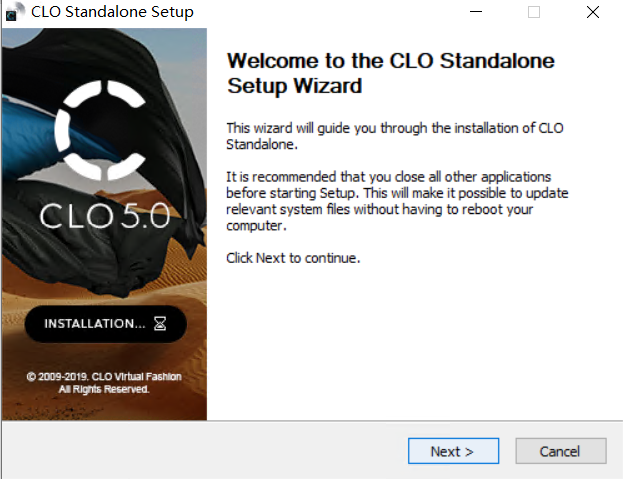
Task: Close the CLO Standalone Setup window
Action: click(592, 13)
